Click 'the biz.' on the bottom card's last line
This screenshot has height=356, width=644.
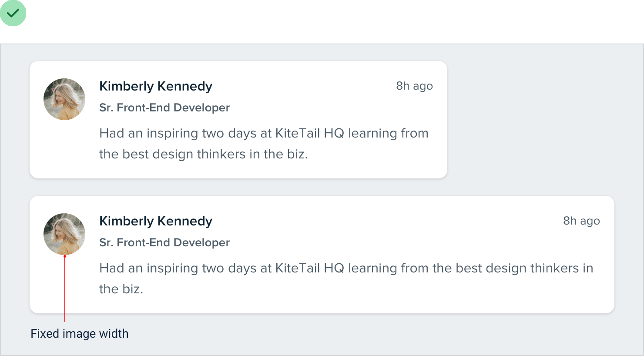[121, 289]
